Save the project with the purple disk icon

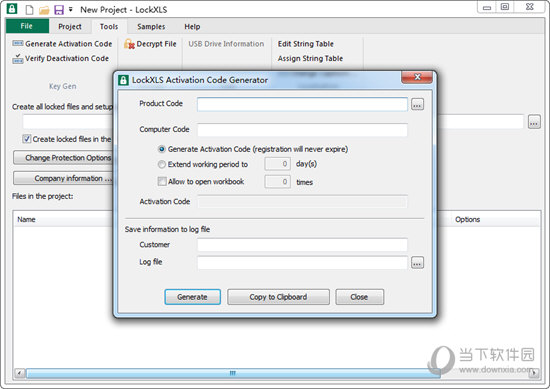click(59, 9)
